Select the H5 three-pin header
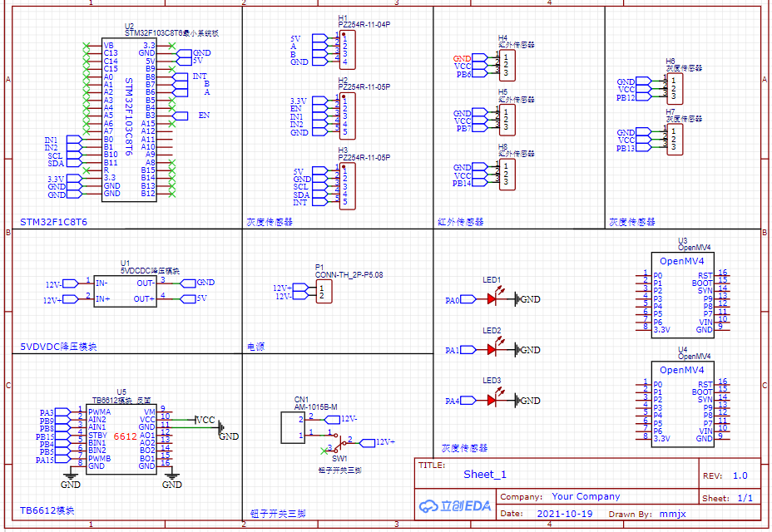Screen dimensions: 772x532 pos(507,120)
